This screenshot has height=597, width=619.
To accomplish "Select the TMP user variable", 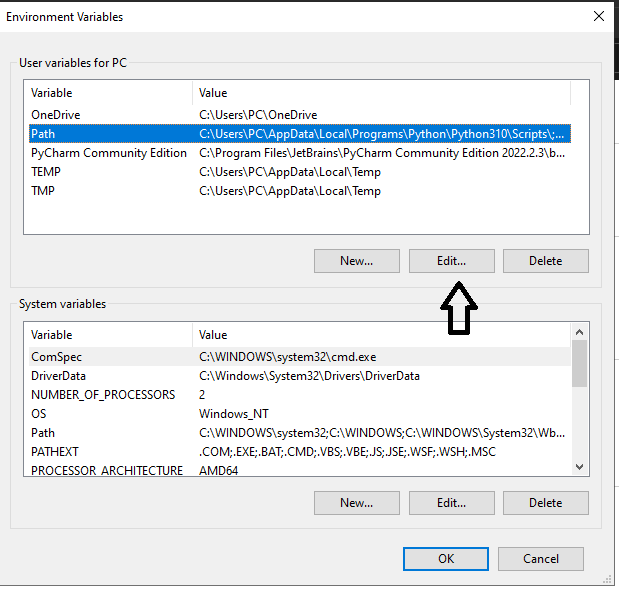I will coord(300,191).
